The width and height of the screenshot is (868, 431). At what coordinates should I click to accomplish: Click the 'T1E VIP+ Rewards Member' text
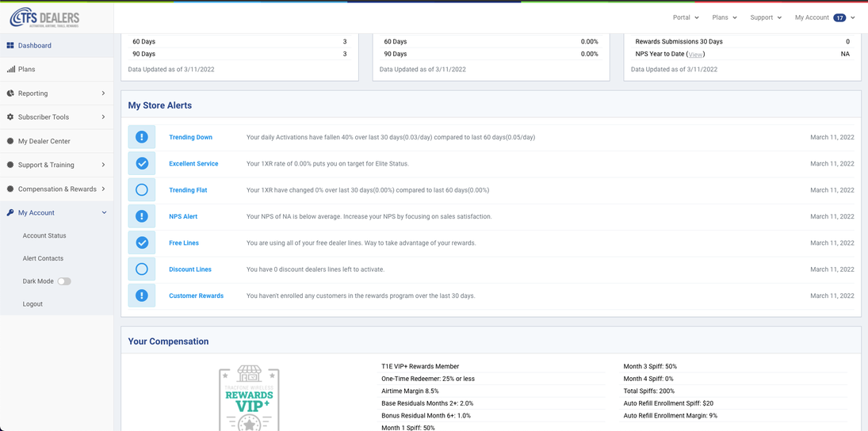[x=420, y=366]
